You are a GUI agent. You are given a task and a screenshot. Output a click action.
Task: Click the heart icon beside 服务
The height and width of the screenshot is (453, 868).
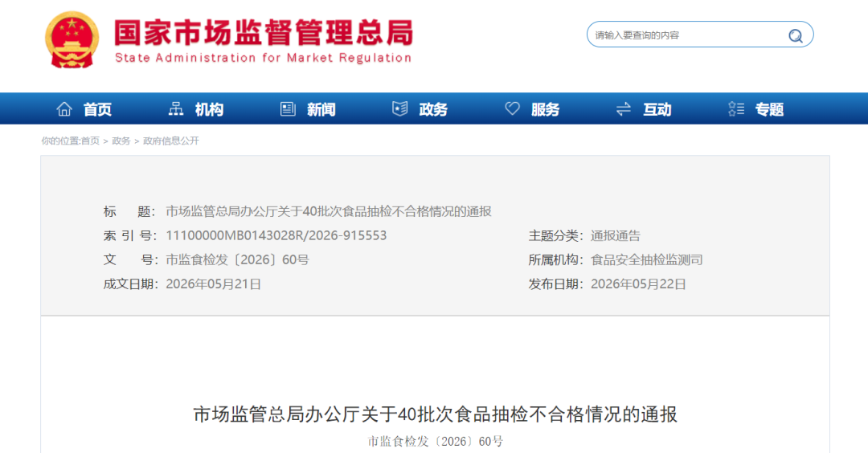(x=512, y=109)
